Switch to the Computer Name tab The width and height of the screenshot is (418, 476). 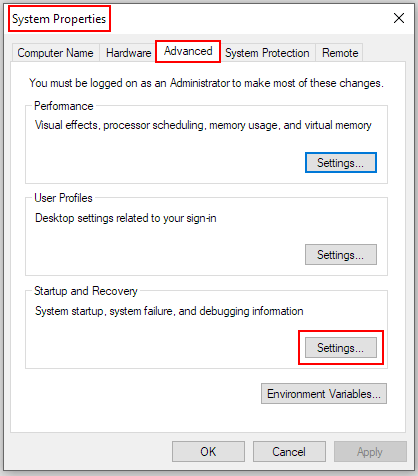click(56, 53)
